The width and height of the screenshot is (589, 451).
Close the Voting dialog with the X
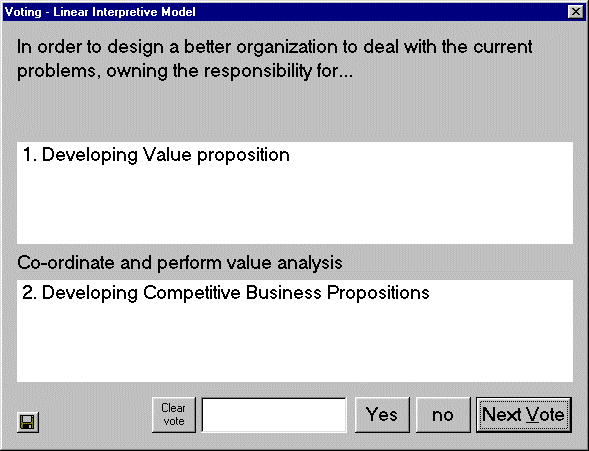click(x=575, y=12)
